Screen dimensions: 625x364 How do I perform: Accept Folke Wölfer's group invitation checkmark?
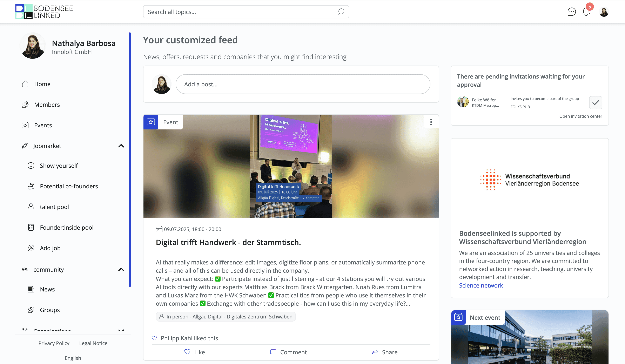[596, 103]
